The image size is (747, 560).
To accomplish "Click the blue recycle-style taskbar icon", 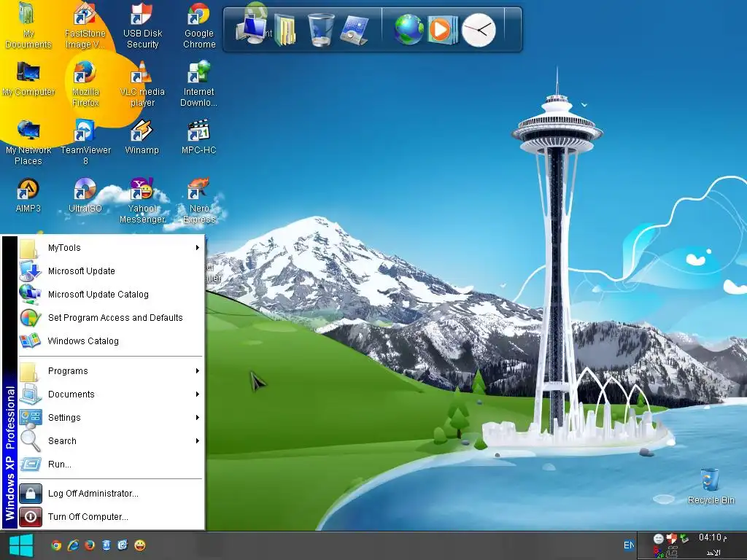I will [x=107, y=545].
